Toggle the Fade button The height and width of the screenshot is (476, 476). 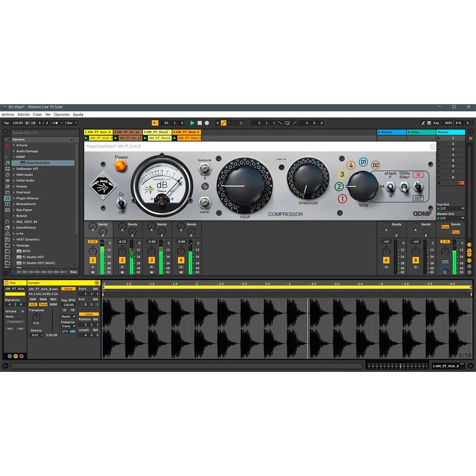click(43, 304)
